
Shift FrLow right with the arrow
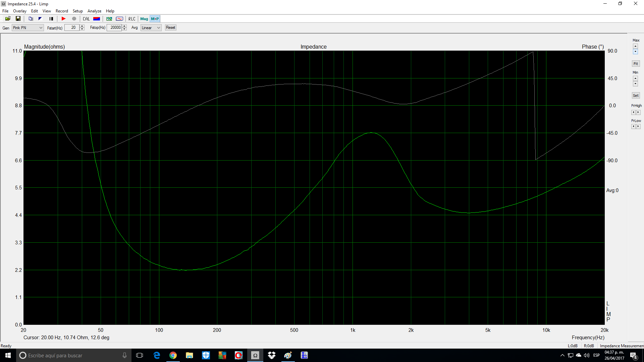[x=638, y=126]
